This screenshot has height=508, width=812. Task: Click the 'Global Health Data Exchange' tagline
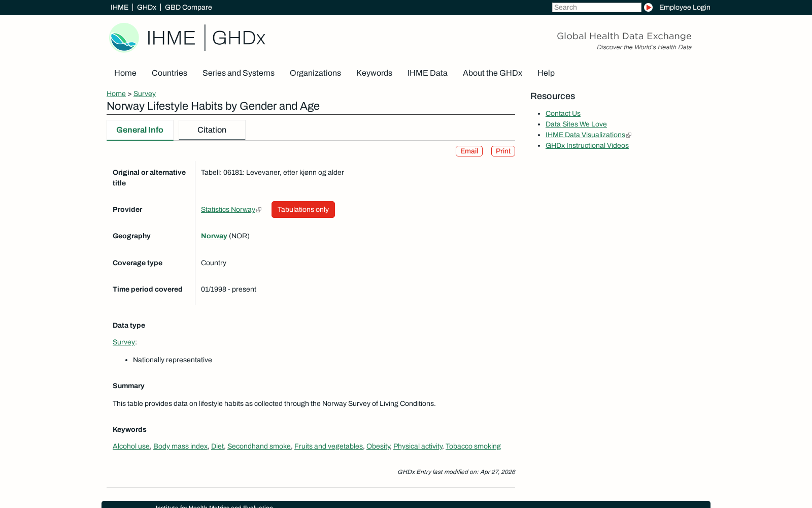click(x=624, y=36)
